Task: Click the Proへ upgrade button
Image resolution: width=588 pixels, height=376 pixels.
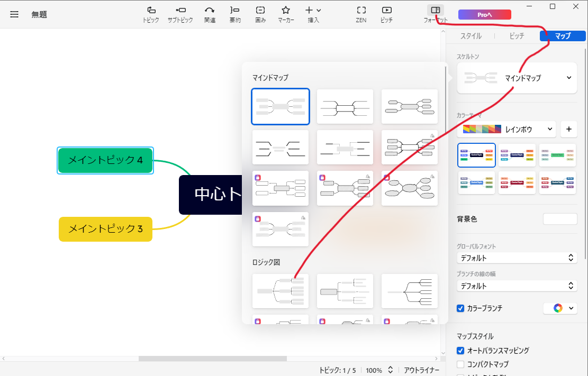Action: (x=484, y=15)
